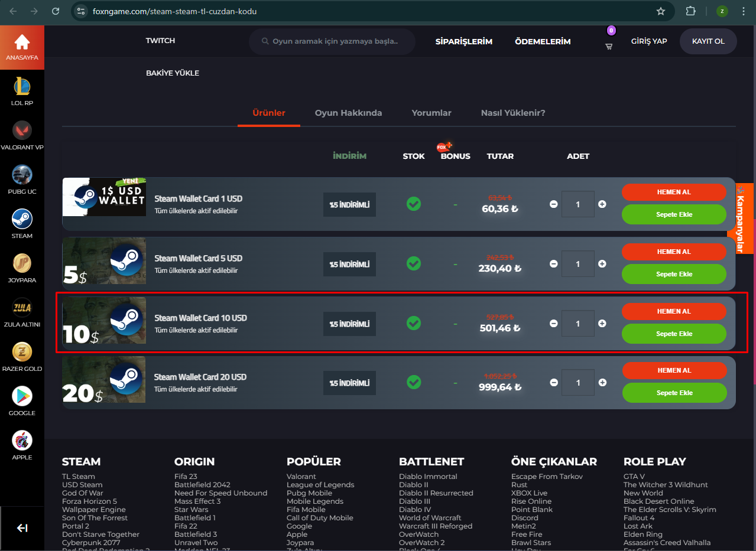Collapse sidebar with arrow icon
Screen dimensions: 756x551
pyautogui.click(x=22, y=528)
